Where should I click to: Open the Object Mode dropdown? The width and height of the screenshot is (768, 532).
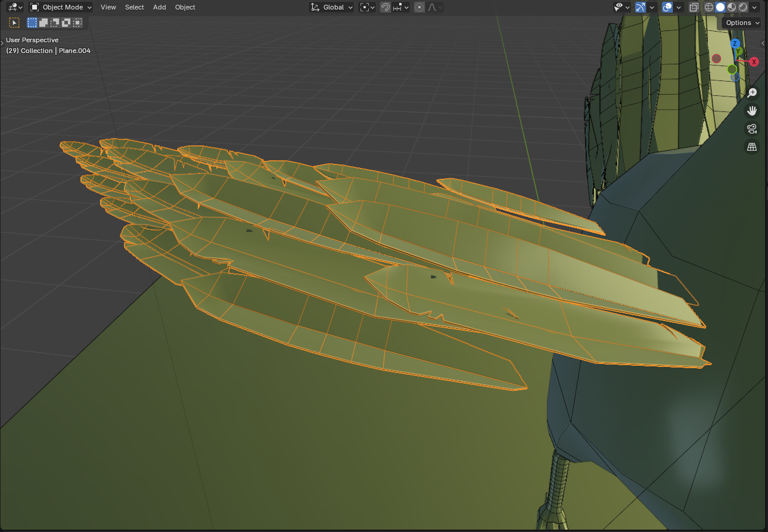tap(61, 7)
